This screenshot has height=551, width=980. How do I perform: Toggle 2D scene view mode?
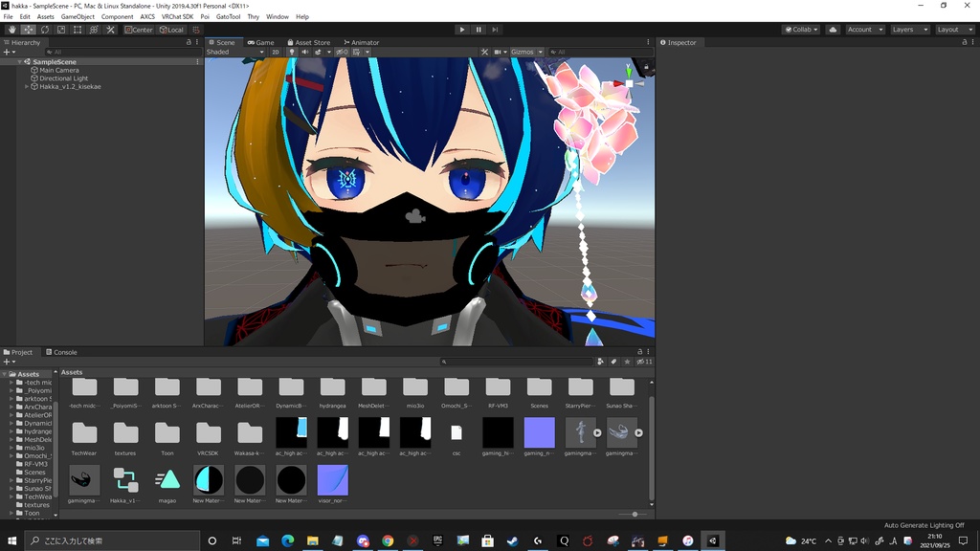tap(275, 52)
